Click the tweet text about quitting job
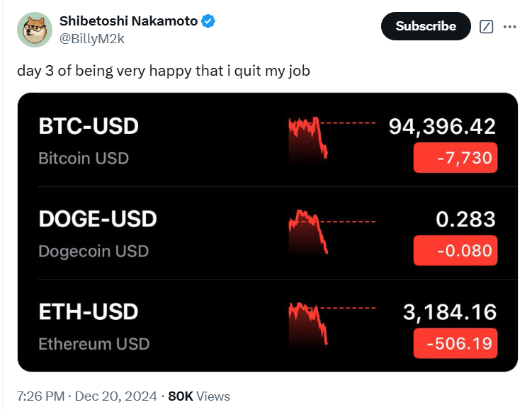Screen dimensions: 532x412 164,71
